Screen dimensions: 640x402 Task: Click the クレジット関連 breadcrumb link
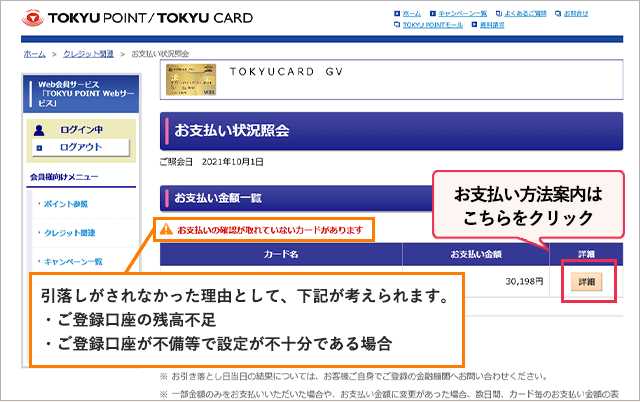[88, 54]
